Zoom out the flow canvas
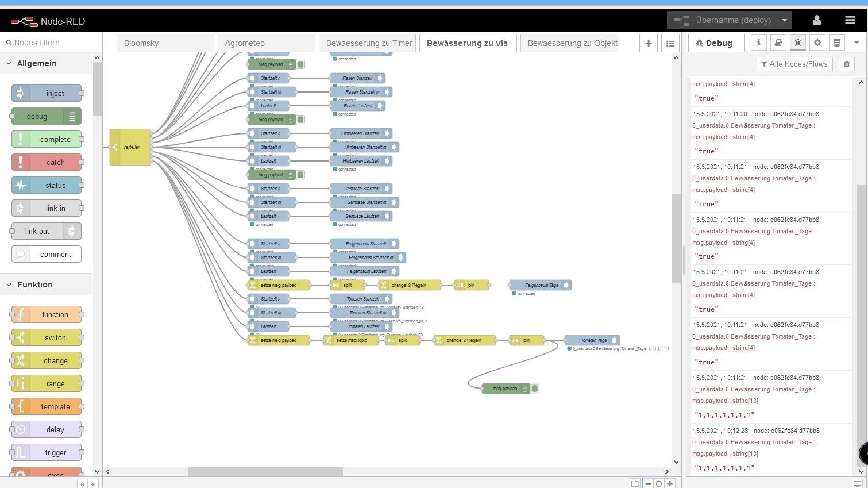 648,483
